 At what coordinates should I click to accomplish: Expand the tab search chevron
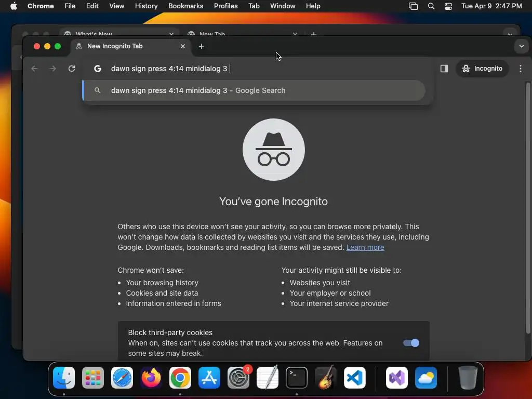point(522,46)
